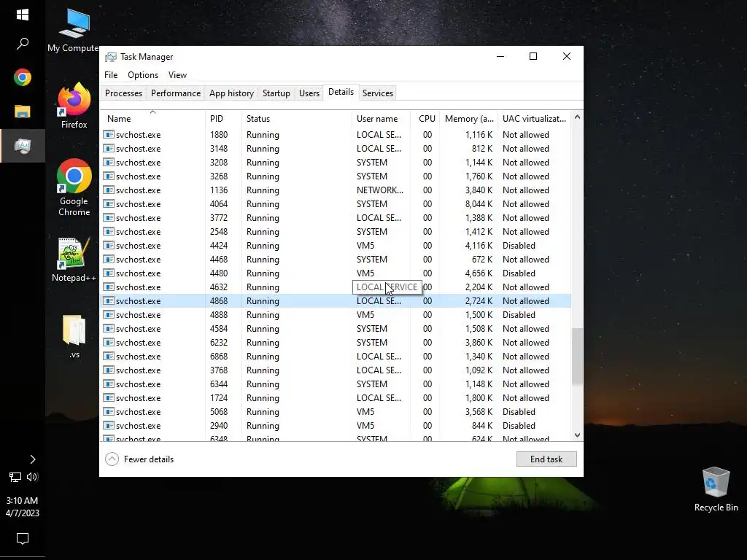
Task: Click the memory value 4,656 K
Action: click(479, 273)
